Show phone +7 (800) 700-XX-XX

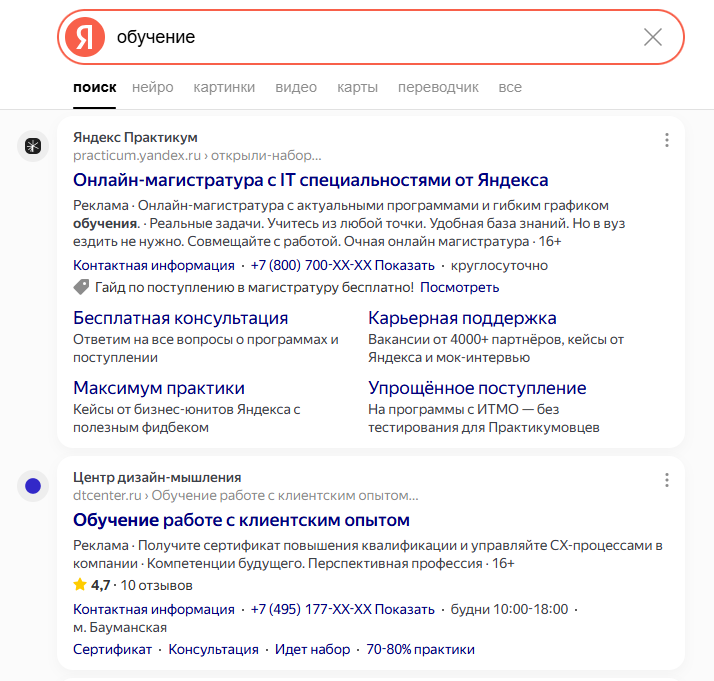(x=342, y=265)
